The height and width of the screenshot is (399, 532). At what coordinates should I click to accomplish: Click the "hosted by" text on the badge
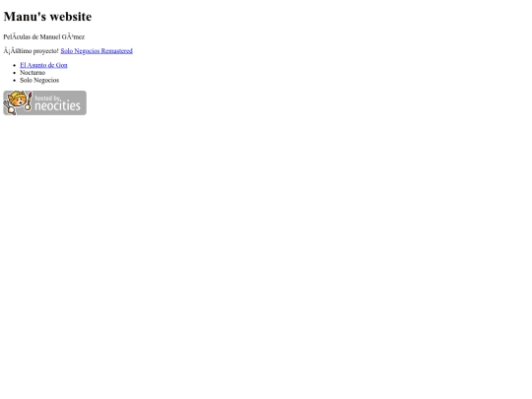(x=47, y=99)
